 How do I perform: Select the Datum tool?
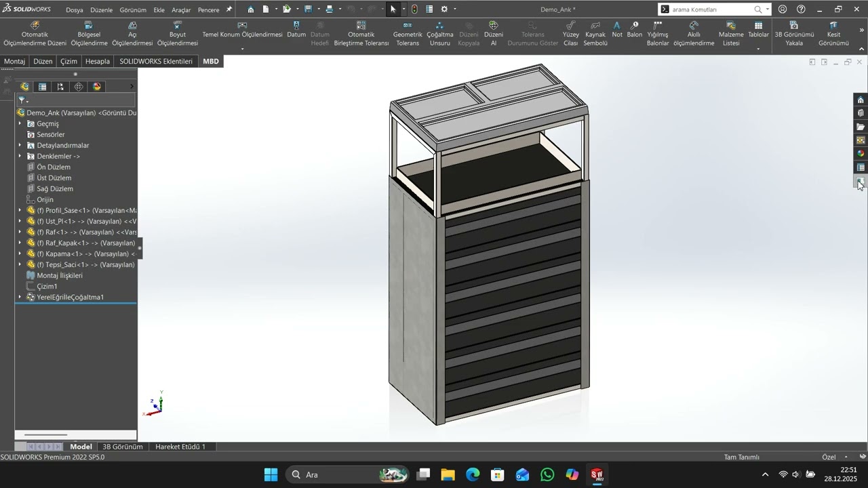click(296, 30)
